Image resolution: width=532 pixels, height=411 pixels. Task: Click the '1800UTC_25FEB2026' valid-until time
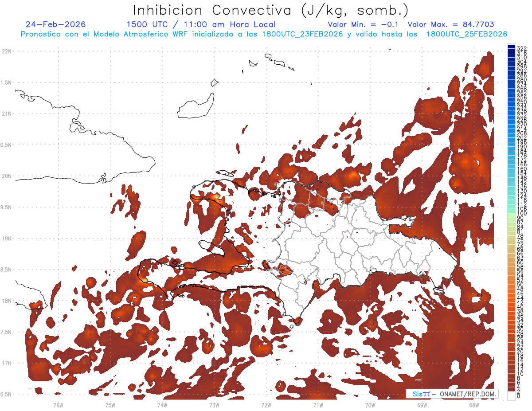467,34
